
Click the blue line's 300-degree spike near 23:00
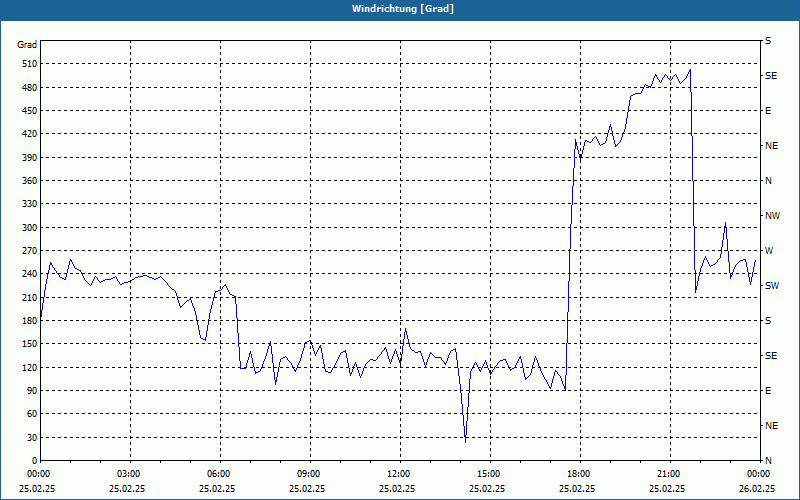tap(725, 223)
